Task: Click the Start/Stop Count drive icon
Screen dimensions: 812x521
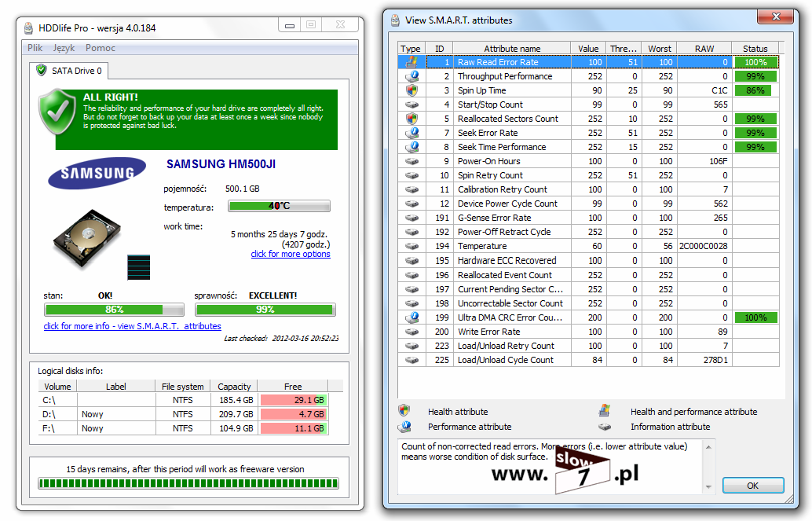Action: [x=412, y=105]
